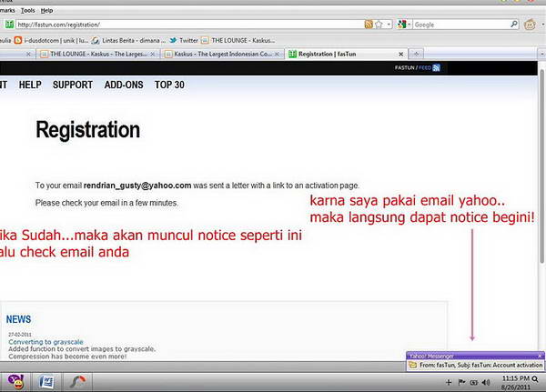Click the third taskbar application icon

click(77, 382)
